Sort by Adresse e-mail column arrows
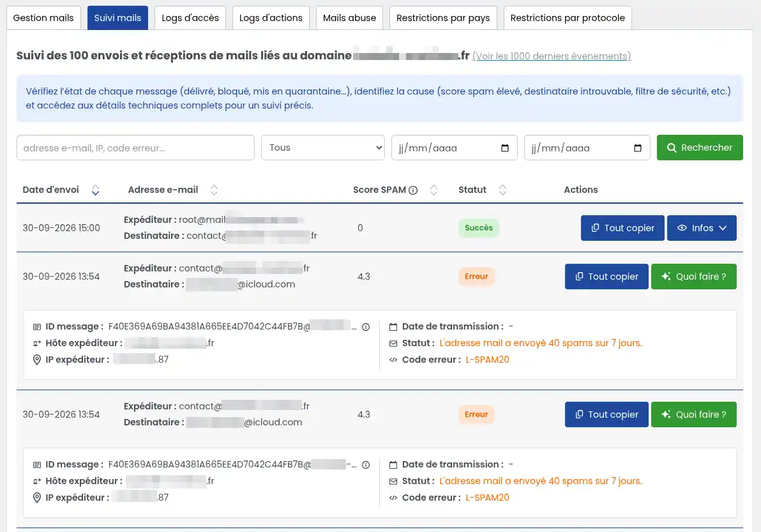This screenshot has width=761, height=532. pyautogui.click(x=214, y=190)
